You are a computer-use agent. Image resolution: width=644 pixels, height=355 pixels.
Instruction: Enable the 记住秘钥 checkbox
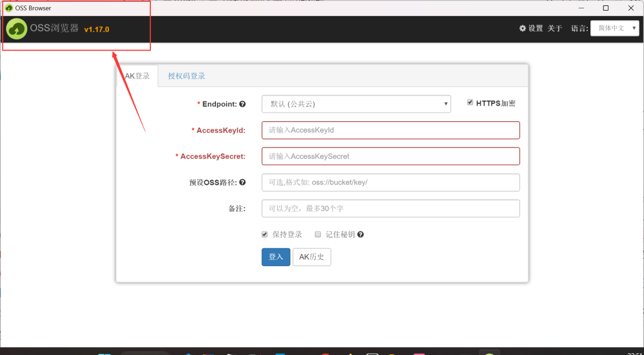click(x=317, y=234)
